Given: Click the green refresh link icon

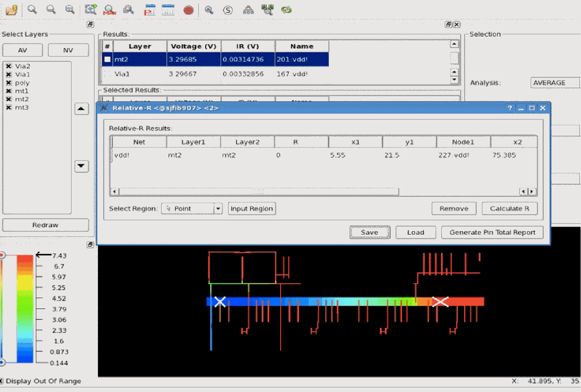Looking at the screenshot, I should 286,10.
